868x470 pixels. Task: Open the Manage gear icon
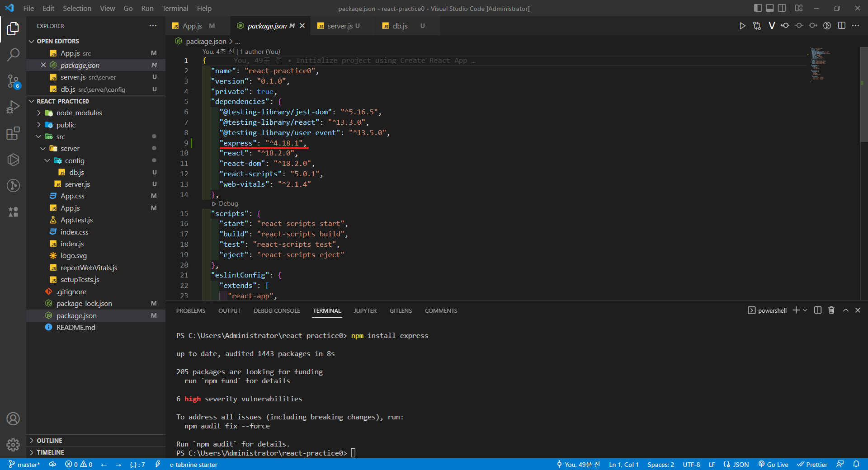point(13,445)
